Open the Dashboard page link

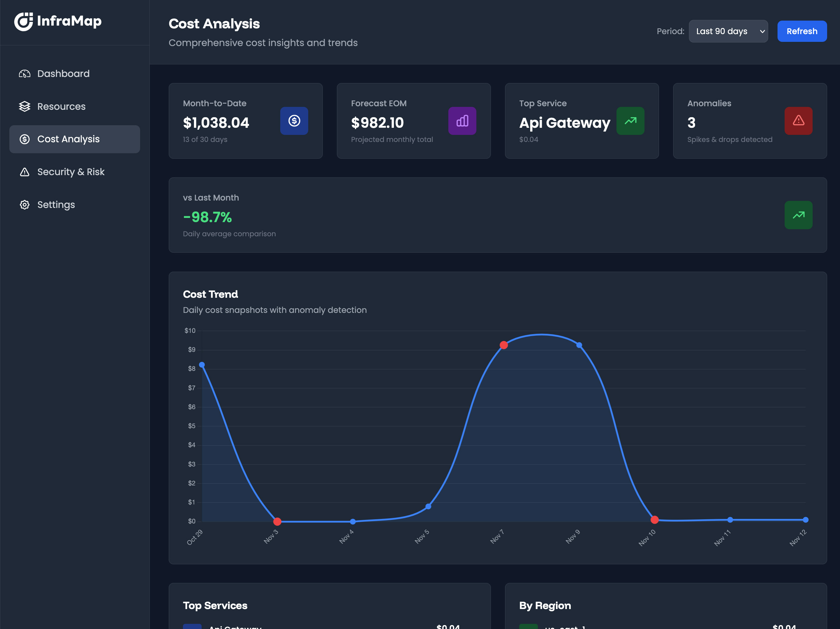click(x=63, y=74)
